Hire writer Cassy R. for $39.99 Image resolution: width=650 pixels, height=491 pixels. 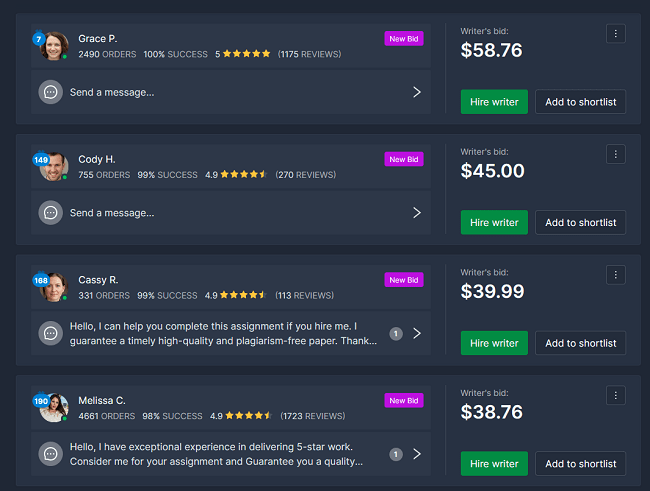[x=494, y=343]
